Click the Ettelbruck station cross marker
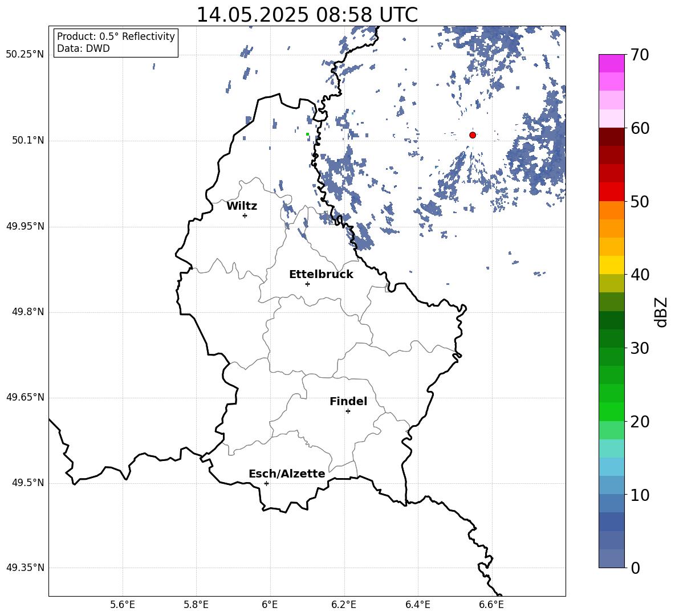The height and width of the screenshot is (616, 675). (x=307, y=284)
